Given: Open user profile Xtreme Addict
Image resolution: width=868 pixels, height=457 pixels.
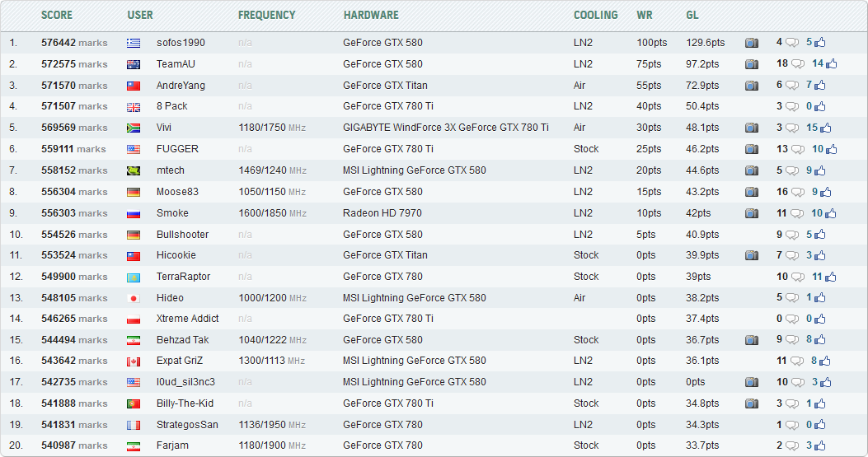Looking at the screenshot, I should click(188, 319).
